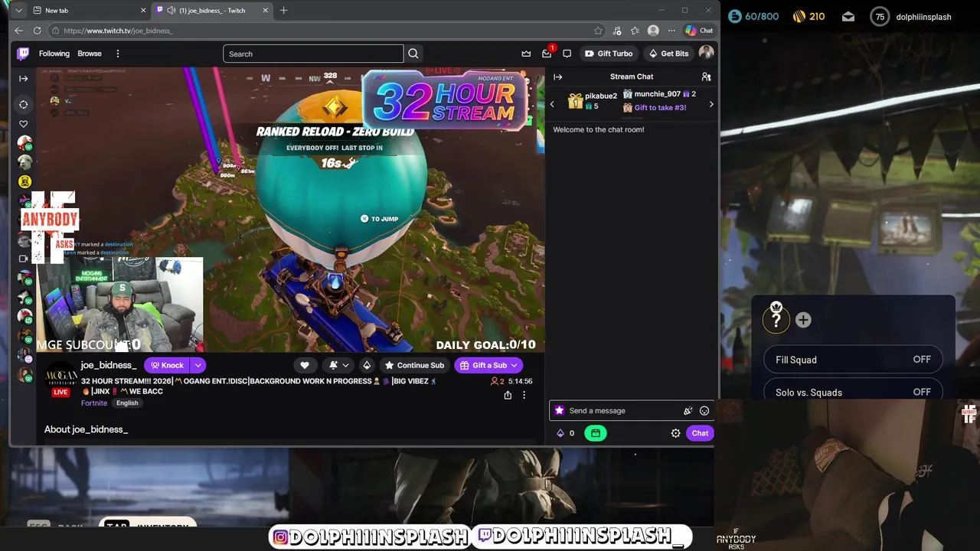This screenshot has height=551, width=980.
Task: Open the Twitch home logo
Action: (x=23, y=54)
